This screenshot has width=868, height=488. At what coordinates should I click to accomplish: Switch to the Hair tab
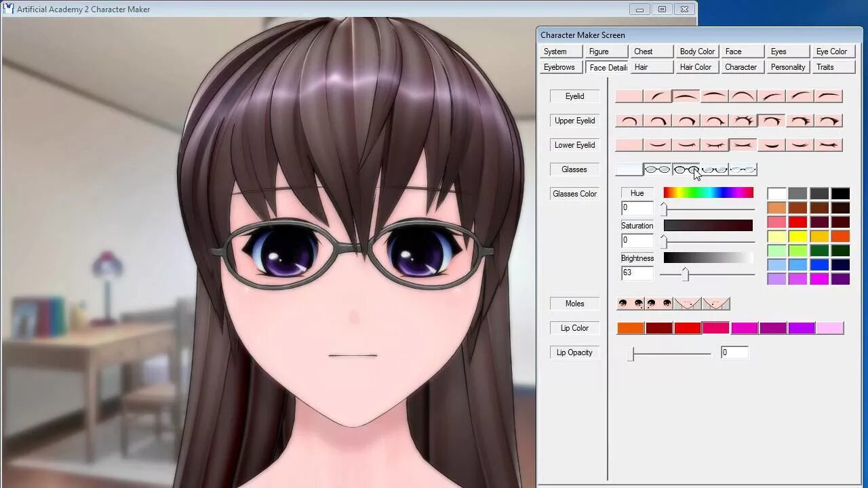(652, 67)
